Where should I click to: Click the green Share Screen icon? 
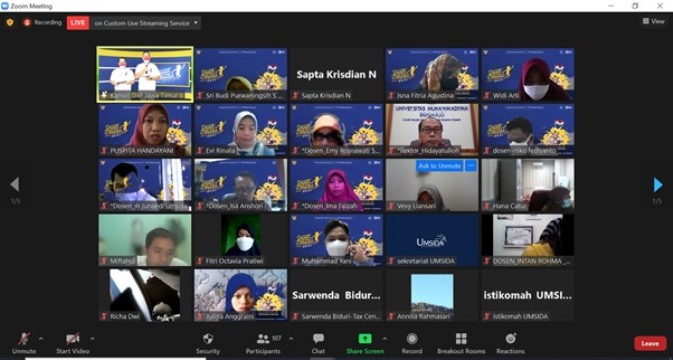click(365, 339)
